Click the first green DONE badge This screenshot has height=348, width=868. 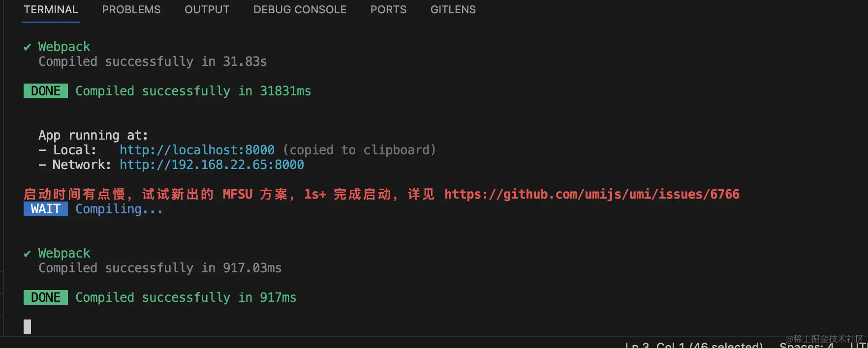click(x=45, y=91)
